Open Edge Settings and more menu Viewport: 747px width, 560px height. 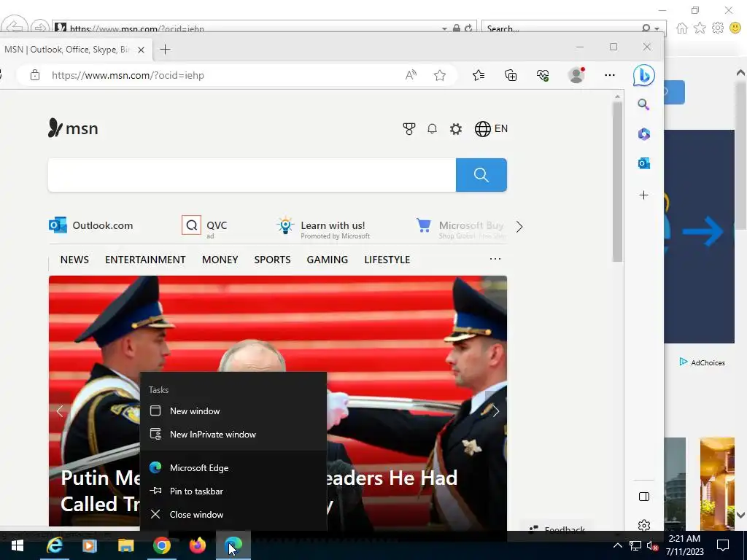pyautogui.click(x=609, y=75)
